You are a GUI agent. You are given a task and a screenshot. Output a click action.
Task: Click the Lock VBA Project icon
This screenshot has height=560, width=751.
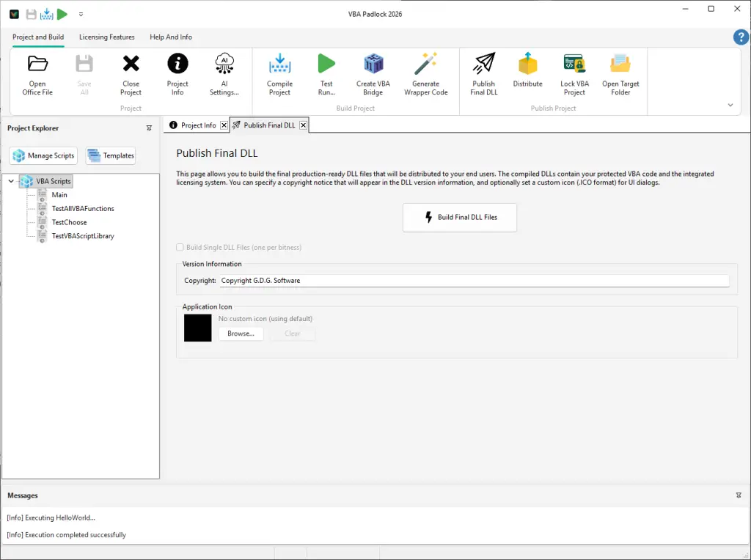(574, 73)
